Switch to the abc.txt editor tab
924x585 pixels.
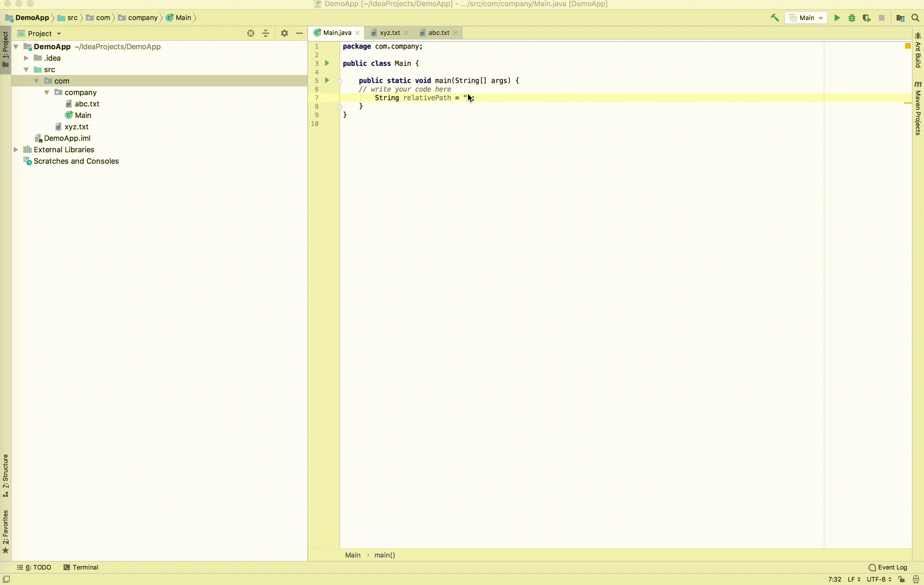tap(439, 33)
